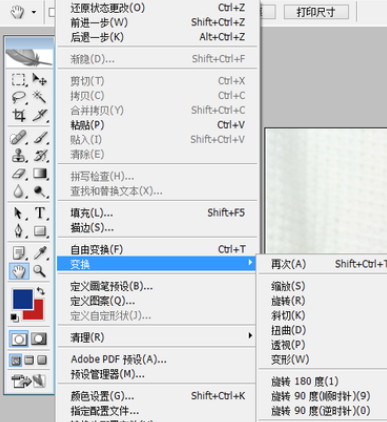Open the Hand tool preset dropdown arrow
The image size is (387, 422).
(x=34, y=12)
